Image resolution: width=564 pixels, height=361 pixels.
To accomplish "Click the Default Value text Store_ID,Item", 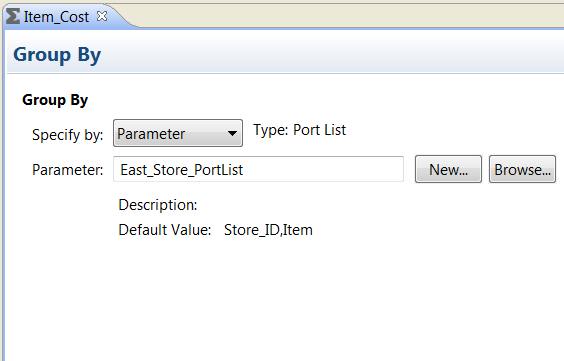I will (268, 230).
